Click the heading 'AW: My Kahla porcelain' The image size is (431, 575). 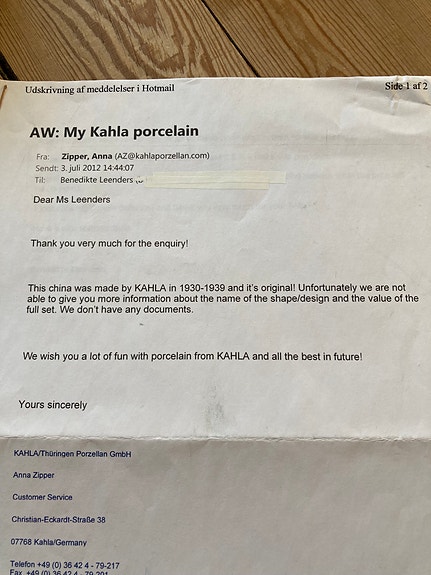coord(114,132)
